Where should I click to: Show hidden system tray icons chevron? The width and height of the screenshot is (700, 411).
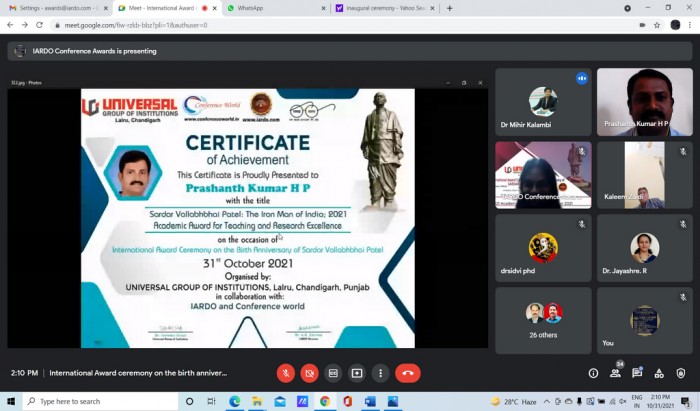[546, 401]
